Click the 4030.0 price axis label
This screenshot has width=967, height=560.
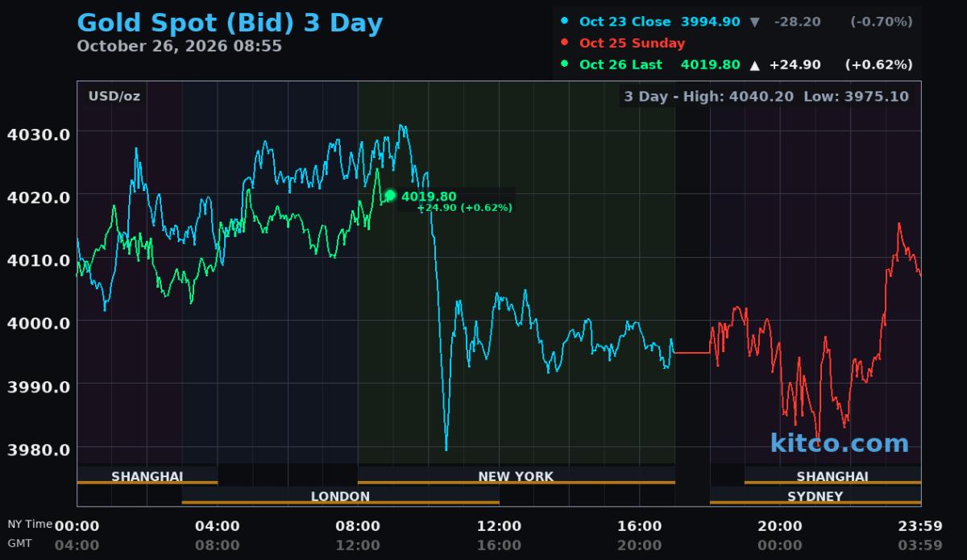pyautogui.click(x=38, y=134)
